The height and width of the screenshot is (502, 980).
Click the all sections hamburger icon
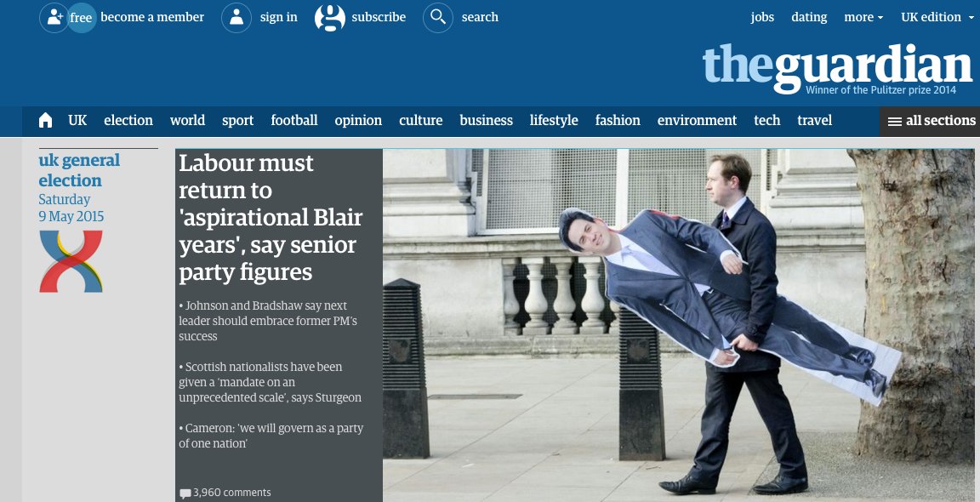[x=895, y=122]
